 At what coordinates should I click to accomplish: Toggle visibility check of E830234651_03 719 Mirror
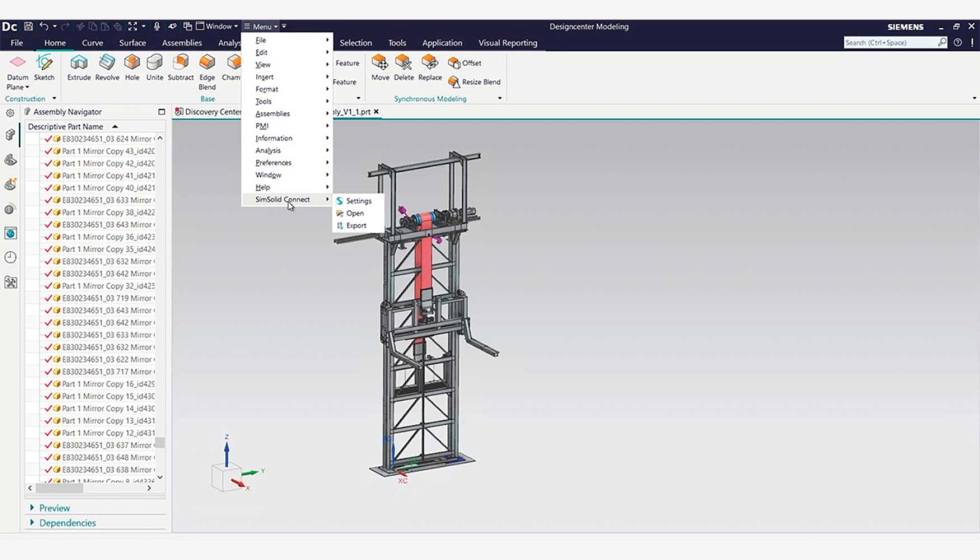pyautogui.click(x=48, y=298)
